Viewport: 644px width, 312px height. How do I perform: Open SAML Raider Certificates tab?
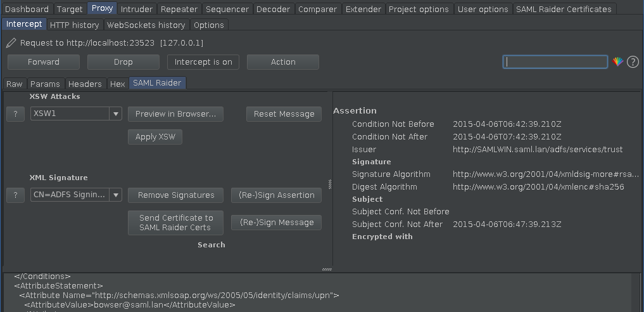pyautogui.click(x=564, y=9)
